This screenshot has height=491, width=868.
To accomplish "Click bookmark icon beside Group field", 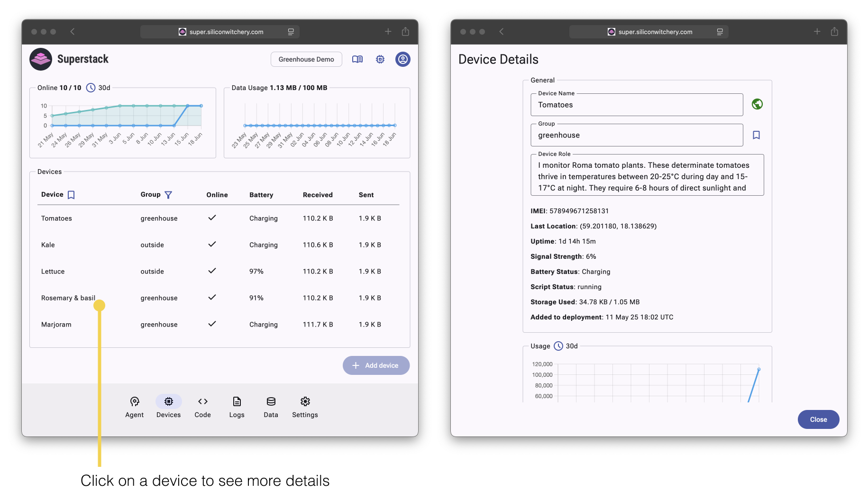I will [757, 135].
